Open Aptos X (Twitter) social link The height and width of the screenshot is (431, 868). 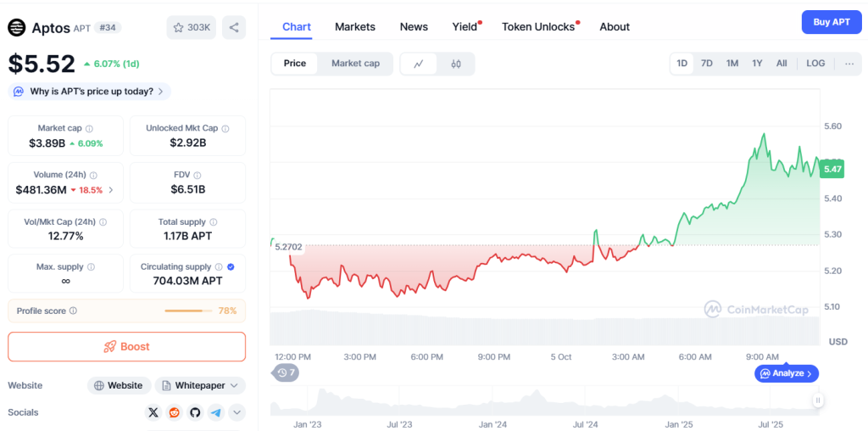pyautogui.click(x=153, y=412)
